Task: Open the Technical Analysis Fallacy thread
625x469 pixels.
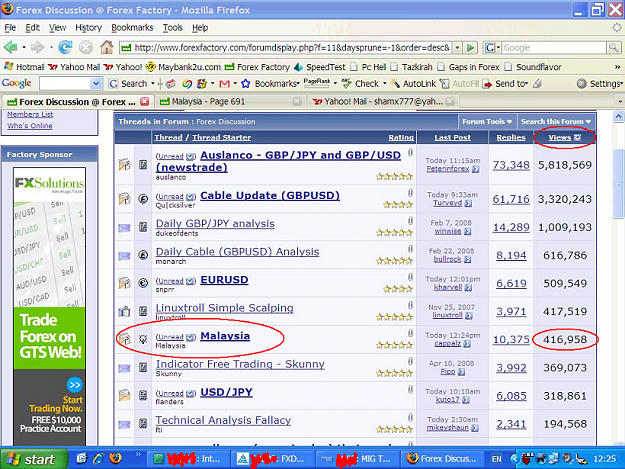Action: pos(223,420)
